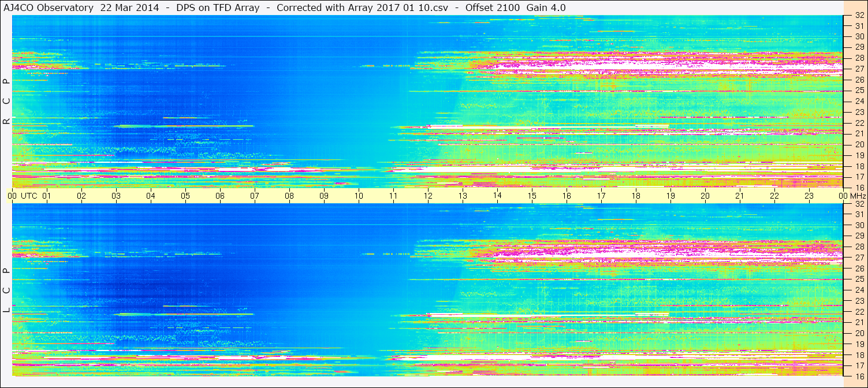Screen dimensions: 868x388
Task: Click the 22 Mar 2014 date in title
Action: click(x=129, y=8)
